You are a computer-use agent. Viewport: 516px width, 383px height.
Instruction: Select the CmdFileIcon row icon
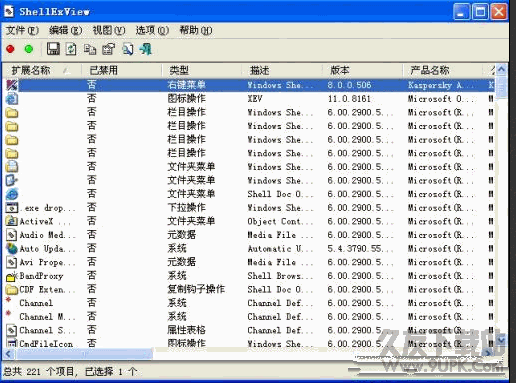12,343
